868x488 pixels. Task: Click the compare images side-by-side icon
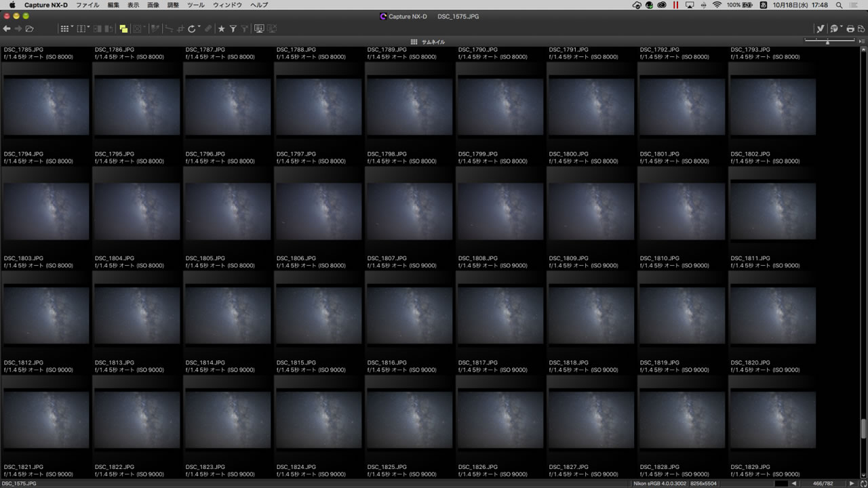pos(97,28)
